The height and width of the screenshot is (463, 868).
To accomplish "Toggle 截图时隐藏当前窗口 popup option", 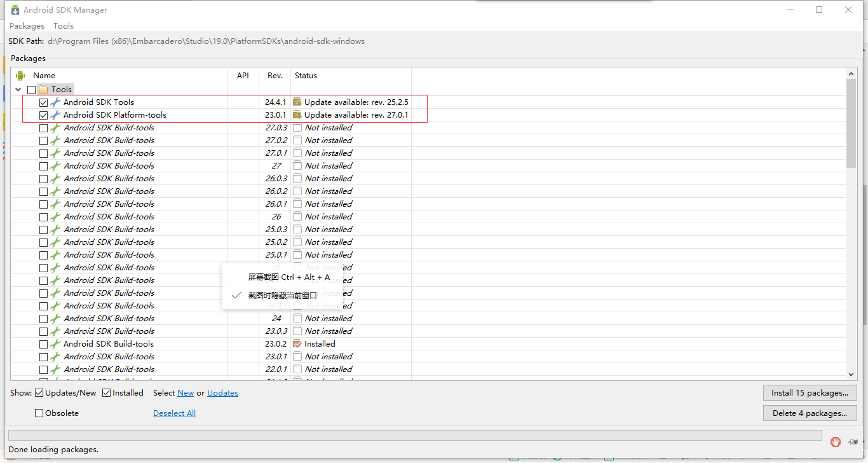I will point(283,295).
